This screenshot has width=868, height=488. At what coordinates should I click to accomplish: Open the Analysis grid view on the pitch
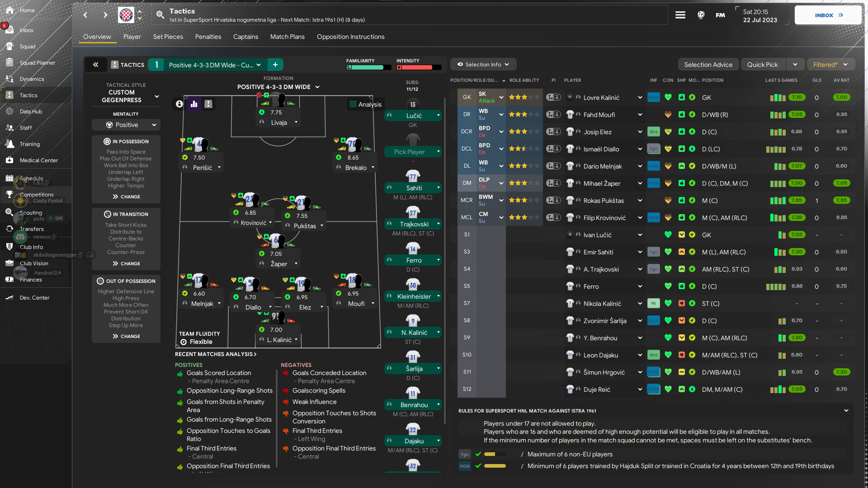[365, 104]
